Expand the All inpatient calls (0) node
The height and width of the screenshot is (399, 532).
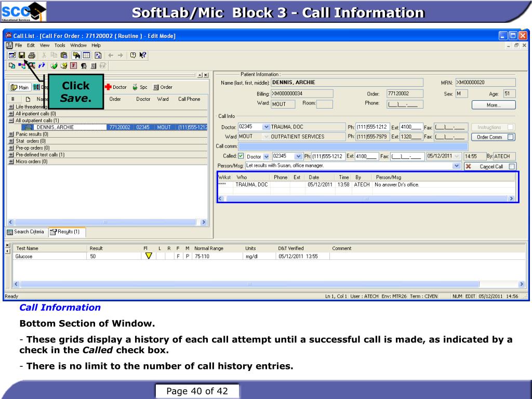point(11,114)
